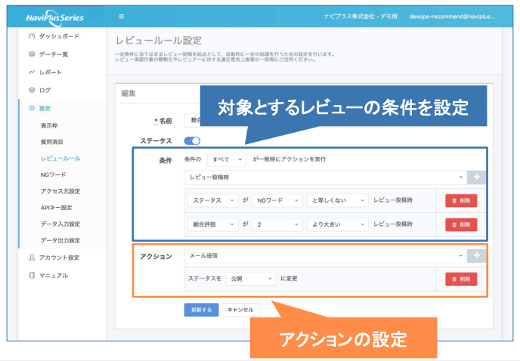Click the 名前 input field

[x=192, y=120]
